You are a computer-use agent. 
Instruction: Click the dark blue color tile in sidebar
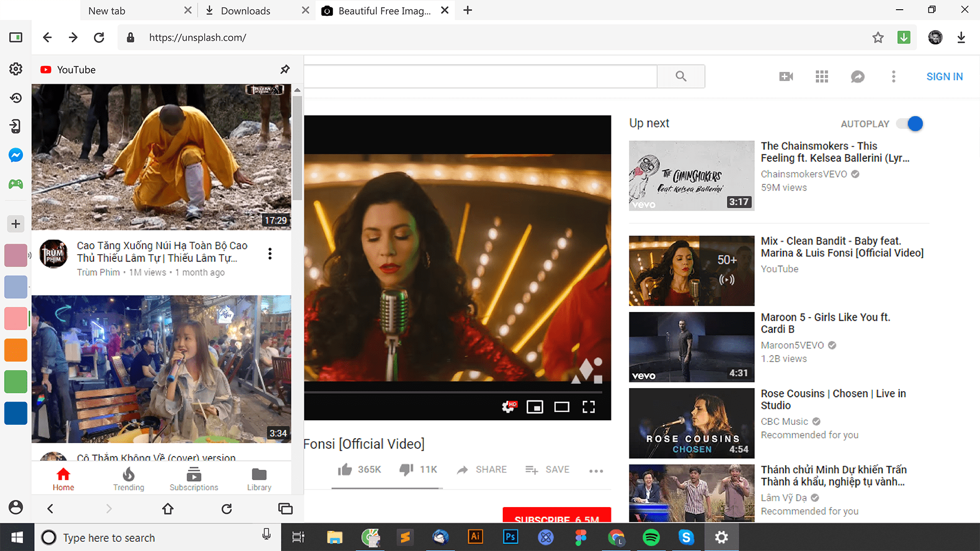coord(16,414)
